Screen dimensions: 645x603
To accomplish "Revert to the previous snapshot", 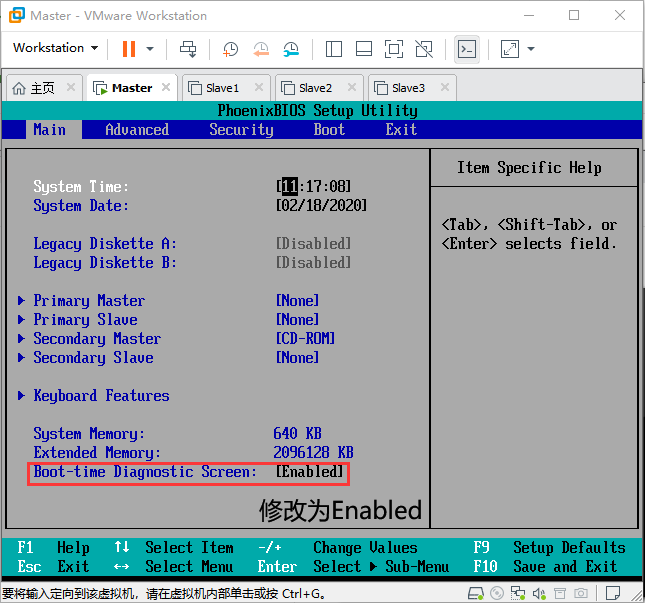I will pos(261,49).
